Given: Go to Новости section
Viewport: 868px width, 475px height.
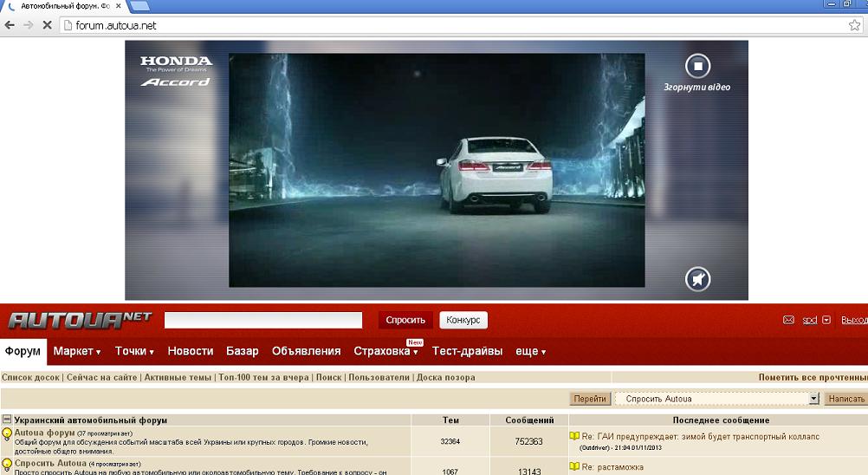Looking at the screenshot, I should click(190, 351).
